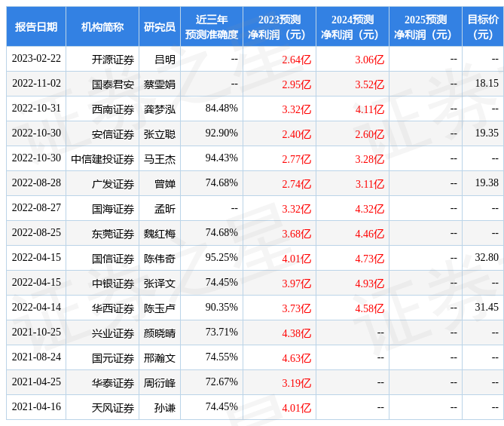
Task: Select 国泰君安 institution cell
Action: (x=113, y=84)
